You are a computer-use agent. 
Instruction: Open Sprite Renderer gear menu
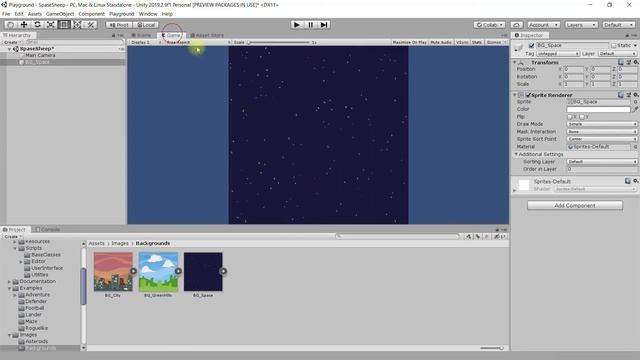click(x=636, y=95)
